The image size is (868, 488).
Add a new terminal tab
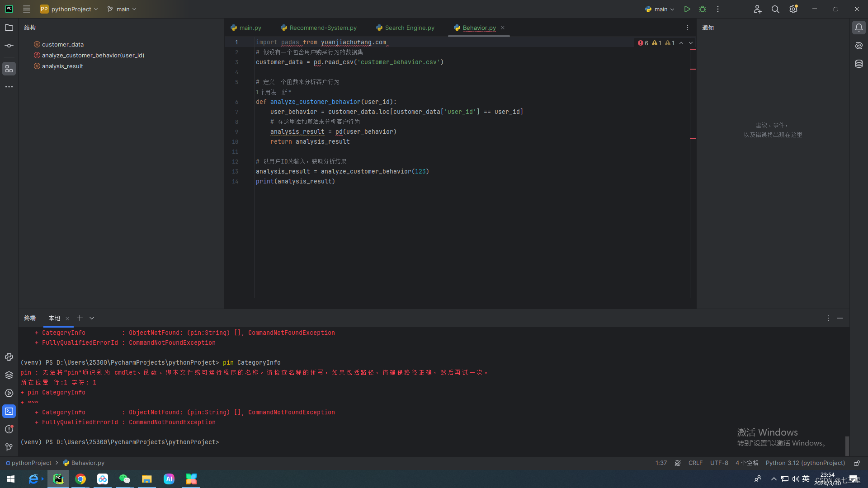[x=80, y=318]
